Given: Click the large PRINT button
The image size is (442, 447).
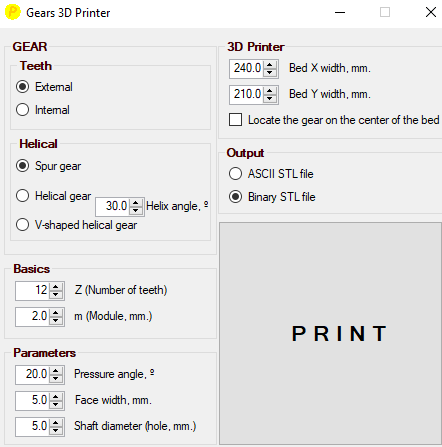Looking at the screenshot, I should click(x=330, y=333).
